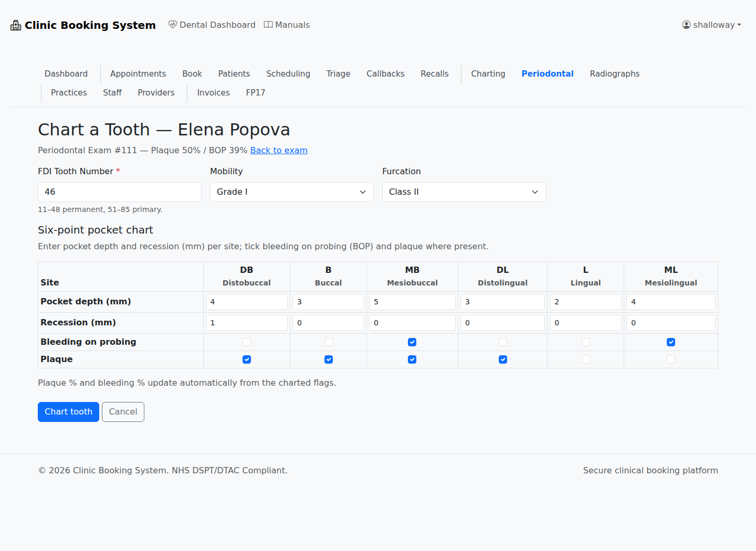
Task: Switch to the Radiographs tab
Action: (x=615, y=74)
